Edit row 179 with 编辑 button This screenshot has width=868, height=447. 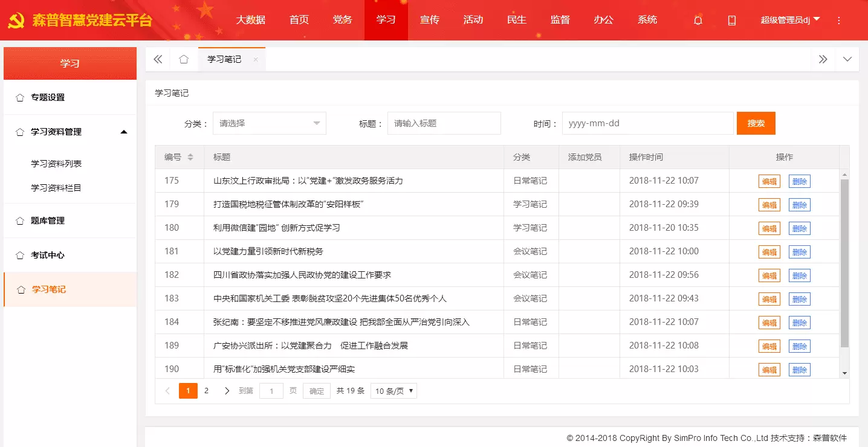pyautogui.click(x=769, y=205)
